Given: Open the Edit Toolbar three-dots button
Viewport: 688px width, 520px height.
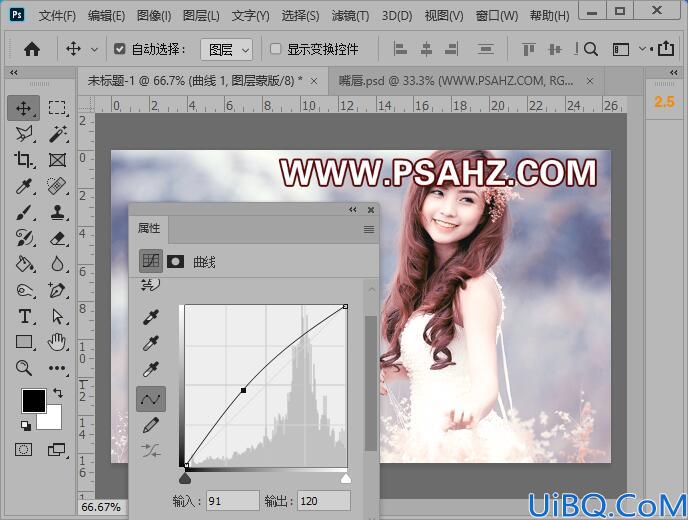Looking at the screenshot, I should click(57, 368).
